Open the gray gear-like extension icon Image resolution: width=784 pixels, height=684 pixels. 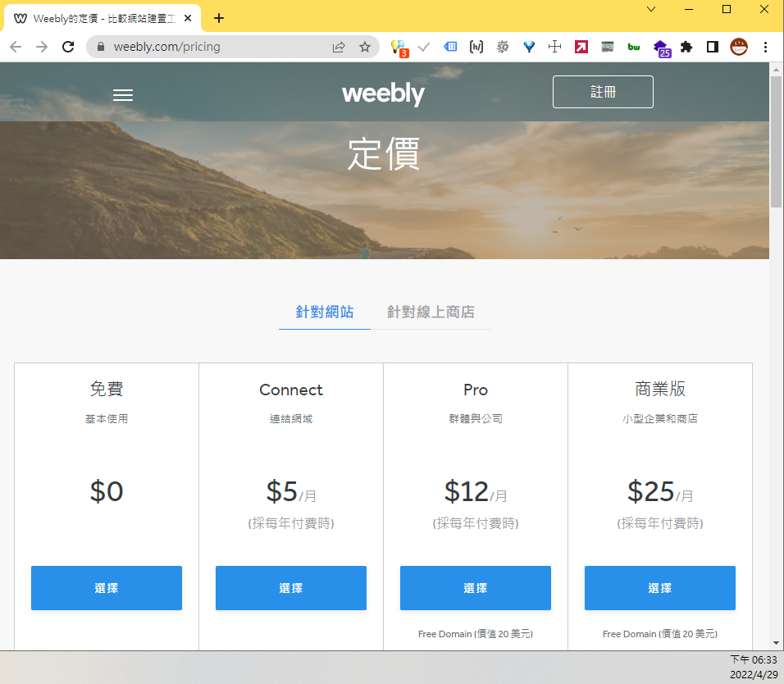503,47
